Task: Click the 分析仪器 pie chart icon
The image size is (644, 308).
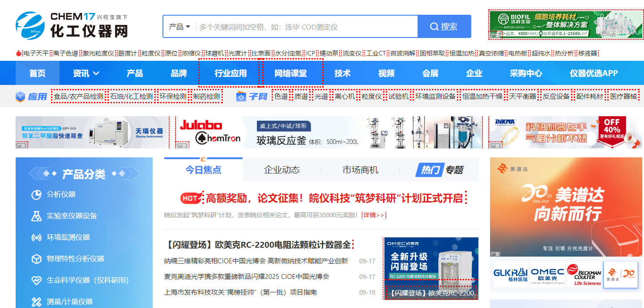Action: point(36,195)
